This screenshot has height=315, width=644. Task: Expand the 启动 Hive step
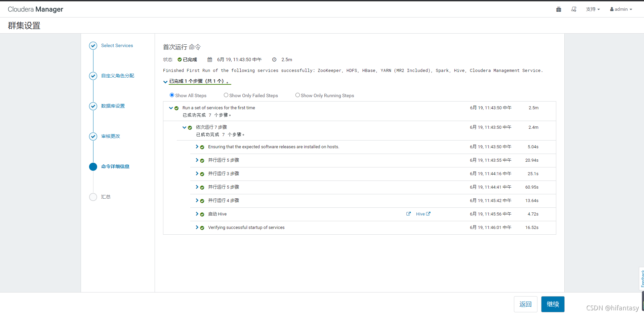[197, 214]
